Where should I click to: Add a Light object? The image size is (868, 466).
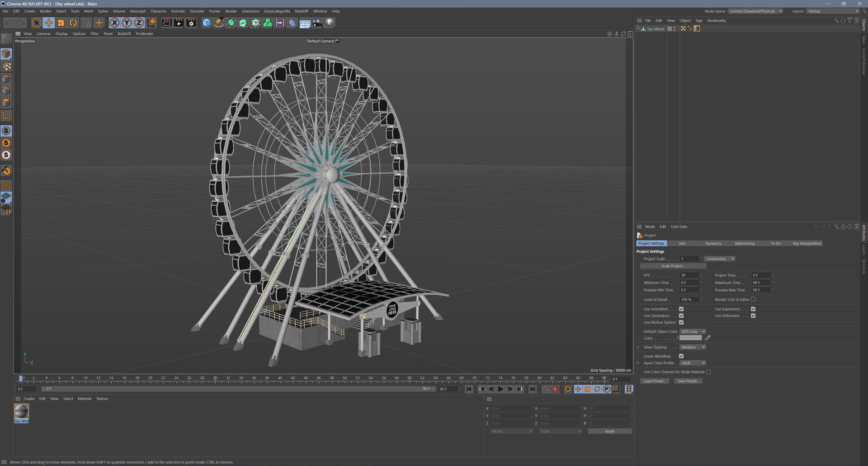pos(330,23)
